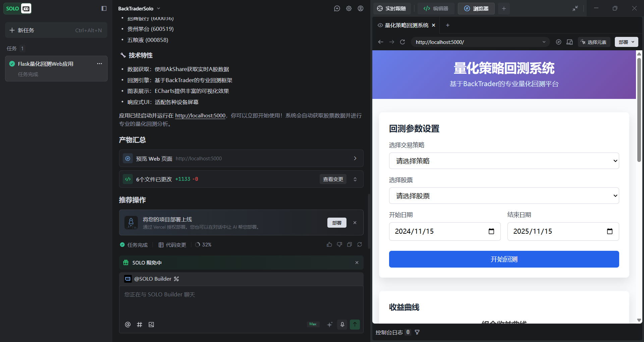Open the http://localhost:5000 link in chat
Viewport: 644px width, 342px height.
click(200, 116)
